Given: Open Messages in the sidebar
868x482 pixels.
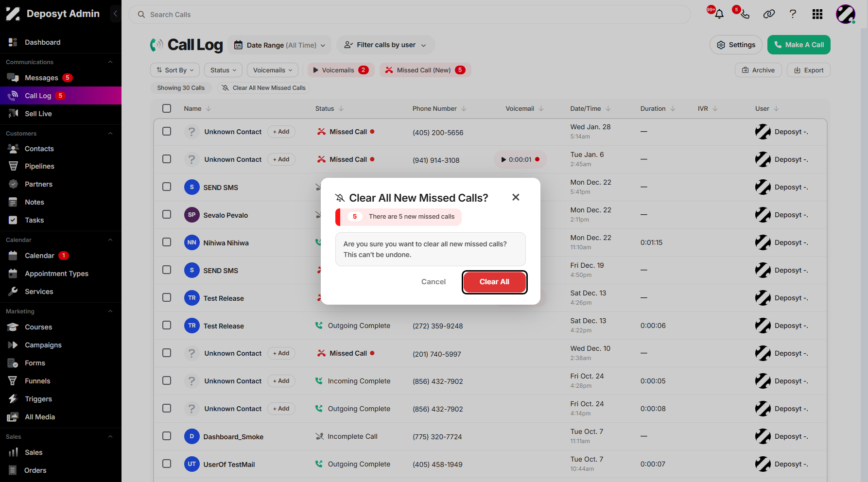Looking at the screenshot, I should tap(41, 78).
